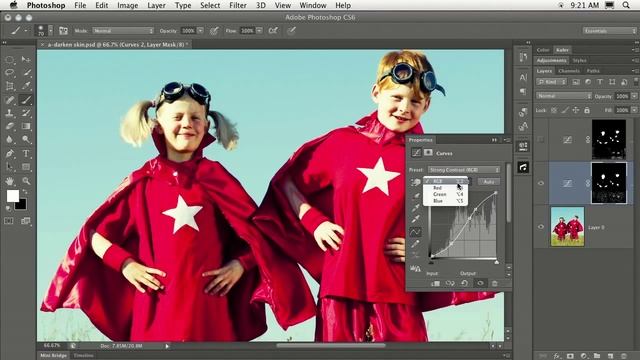Select the Gradient tool
The image size is (640, 360).
coord(26,126)
